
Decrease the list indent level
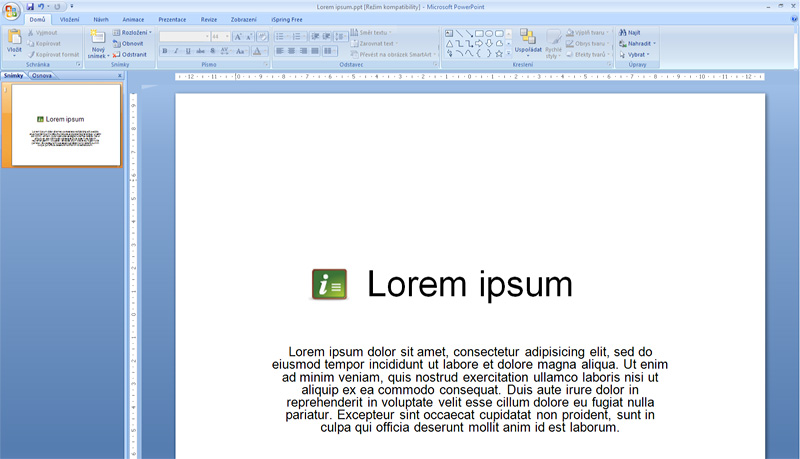pyautogui.click(x=315, y=37)
